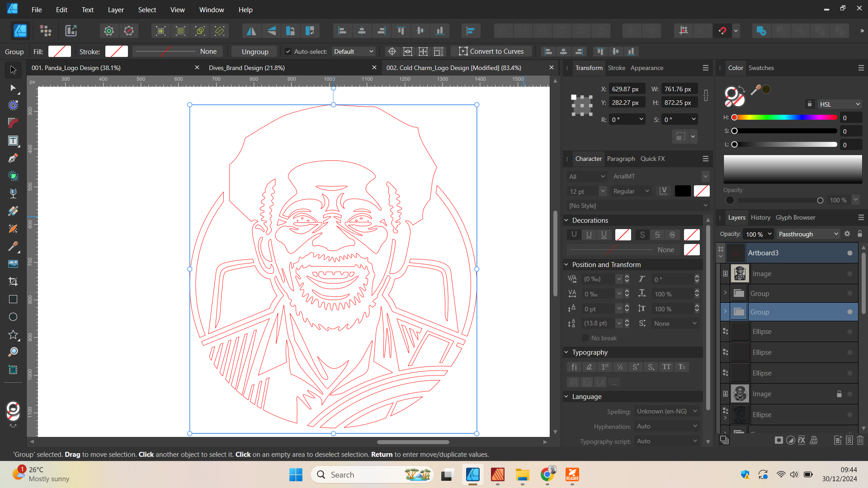
Task: Open the Regular font style dropdown
Action: pos(631,192)
